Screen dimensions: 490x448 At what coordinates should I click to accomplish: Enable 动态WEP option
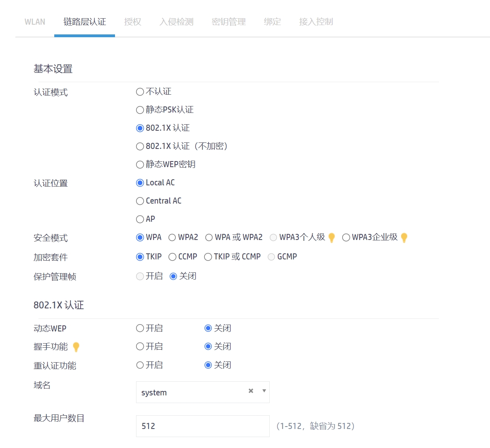tap(140, 328)
